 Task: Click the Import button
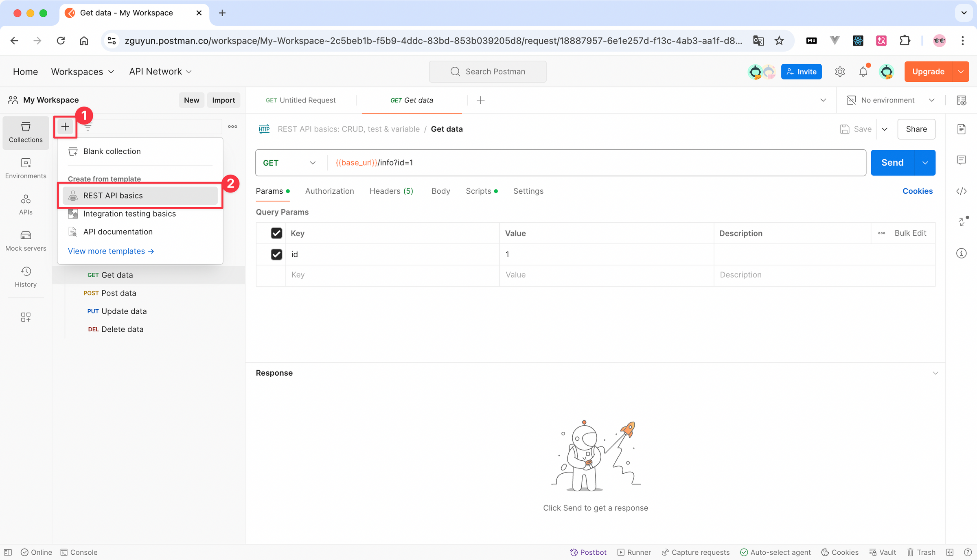pos(223,100)
